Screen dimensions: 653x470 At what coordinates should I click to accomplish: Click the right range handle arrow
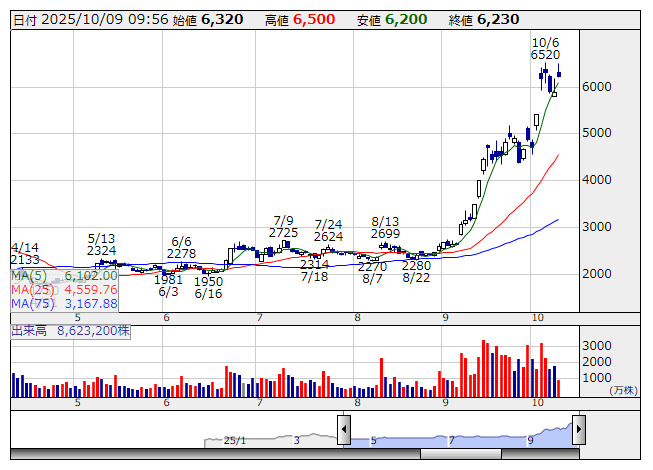coord(578,429)
